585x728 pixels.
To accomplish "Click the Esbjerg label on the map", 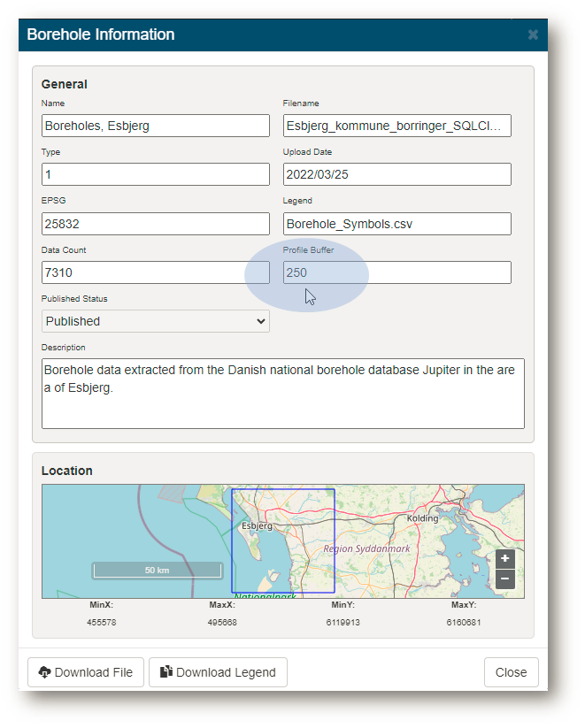I will tap(257, 526).
